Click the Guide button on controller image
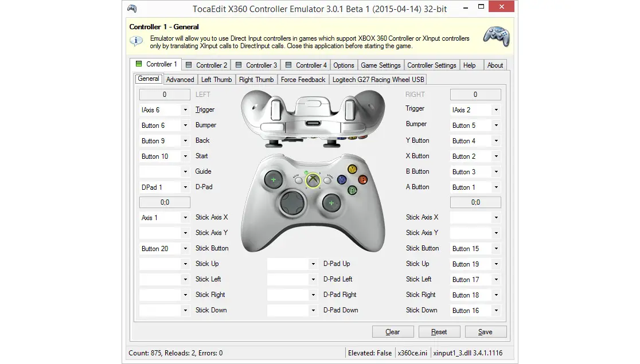This screenshot has height=364, width=640. point(313,181)
